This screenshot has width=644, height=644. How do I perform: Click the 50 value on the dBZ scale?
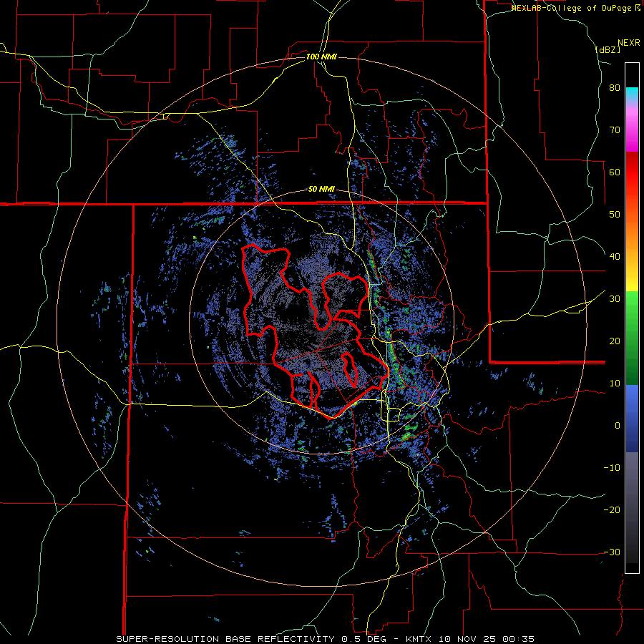pos(615,215)
